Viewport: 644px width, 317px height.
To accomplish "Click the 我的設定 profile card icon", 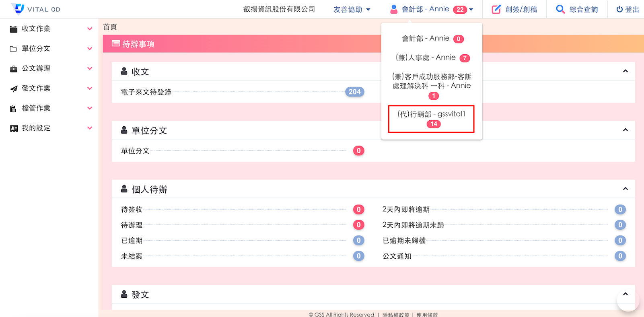I will click(14, 128).
